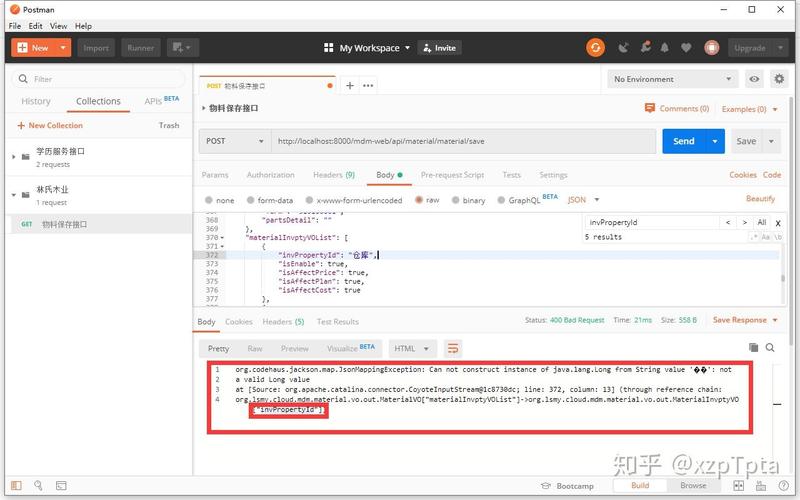Viewport: 800px width, 500px height.
Task: Open the HTML response format dropdown
Action: [412, 348]
